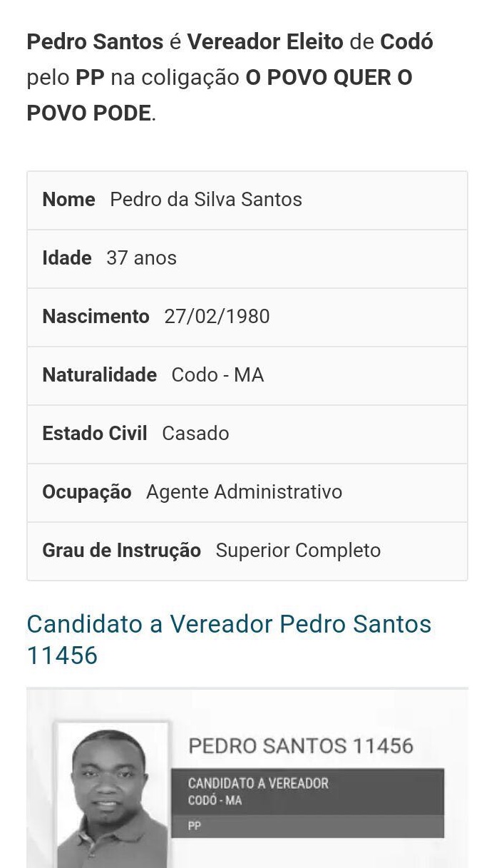This screenshot has width=504, height=868.
Task: Click the bold 'Pedro Santos' name in the intro
Action: click(95, 42)
